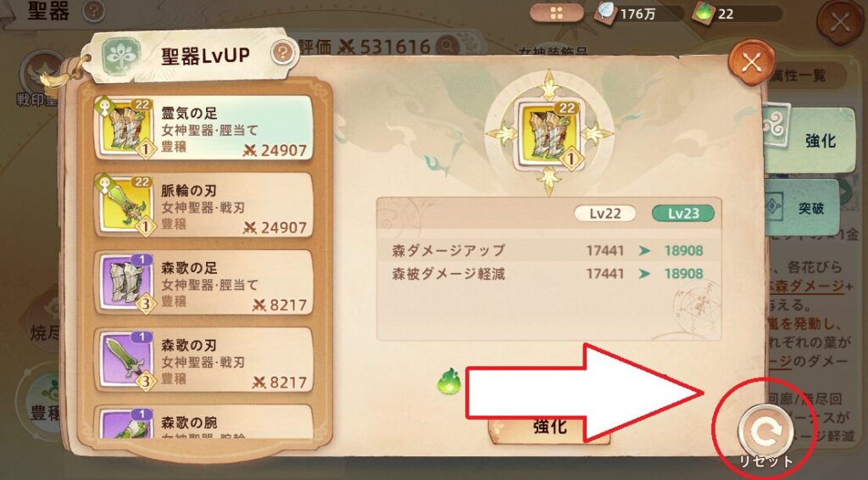Open the 聖器LvUP help question mark

coord(282,53)
